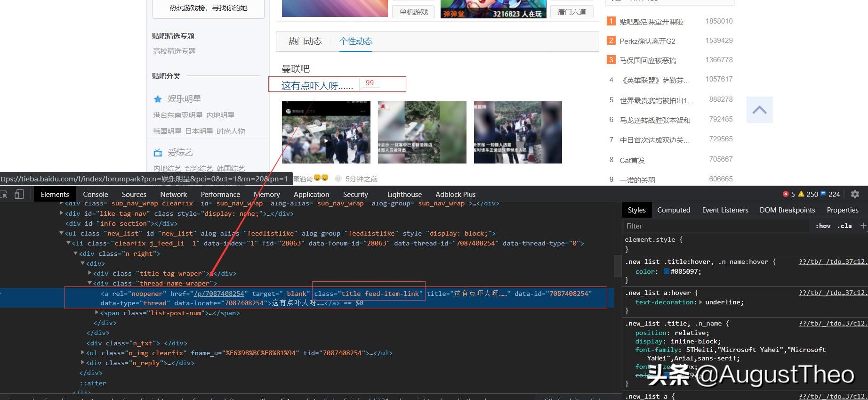868x400 pixels.
Task: Select the inspect element picker icon
Action: pos(3,194)
